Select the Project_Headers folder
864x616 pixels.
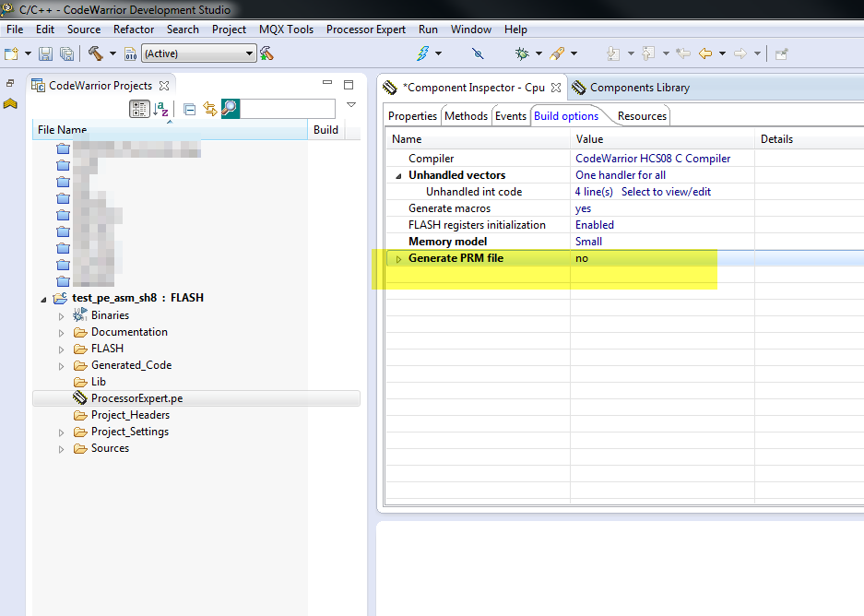pyautogui.click(x=130, y=415)
